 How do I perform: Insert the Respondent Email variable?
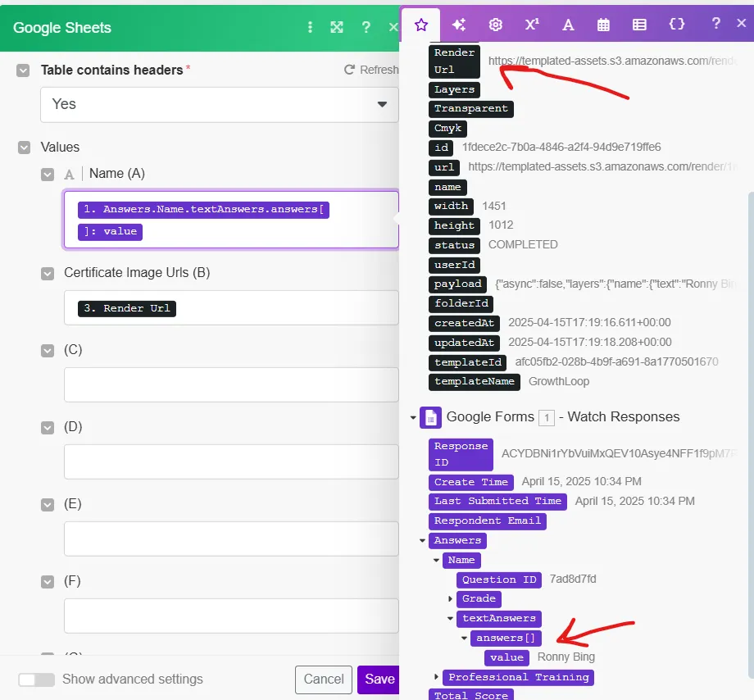487,521
